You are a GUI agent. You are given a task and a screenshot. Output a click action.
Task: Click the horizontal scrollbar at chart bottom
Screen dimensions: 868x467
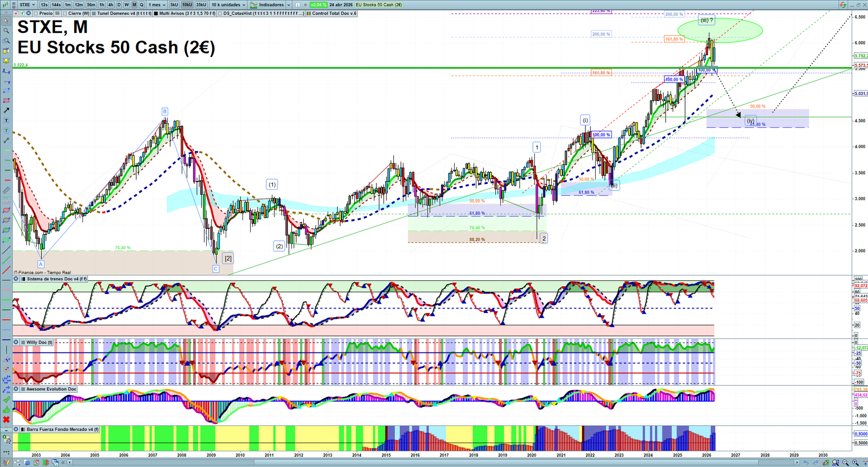434,463
